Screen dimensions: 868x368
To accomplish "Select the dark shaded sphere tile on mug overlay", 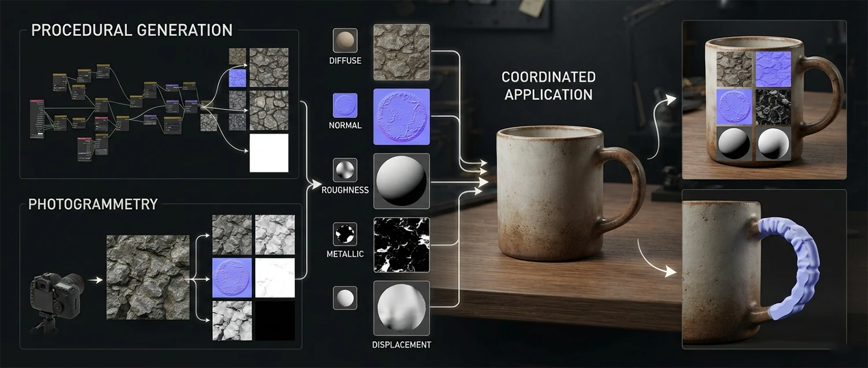I will click(734, 143).
